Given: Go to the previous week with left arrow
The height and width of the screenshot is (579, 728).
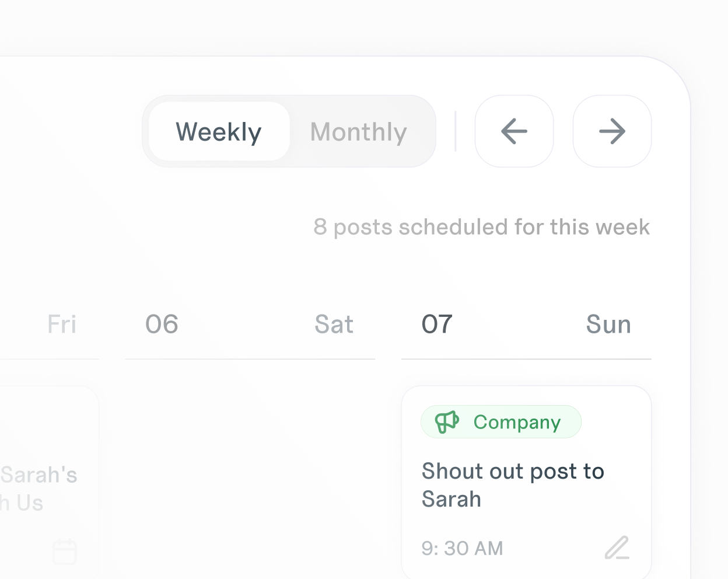Looking at the screenshot, I should point(514,131).
